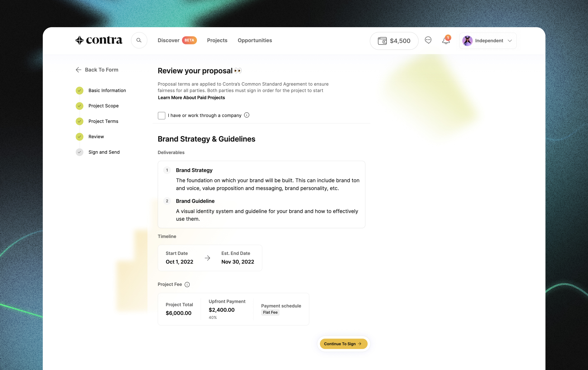Click the Project Terms green checkmark icon
588x370 pixels.
(79, 121)
